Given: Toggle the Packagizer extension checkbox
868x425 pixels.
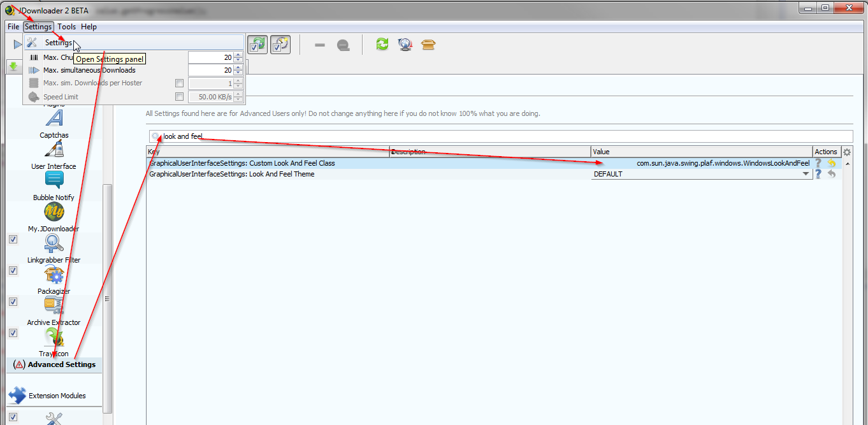Looking at the screenshot, I should [x=13, y=270].
